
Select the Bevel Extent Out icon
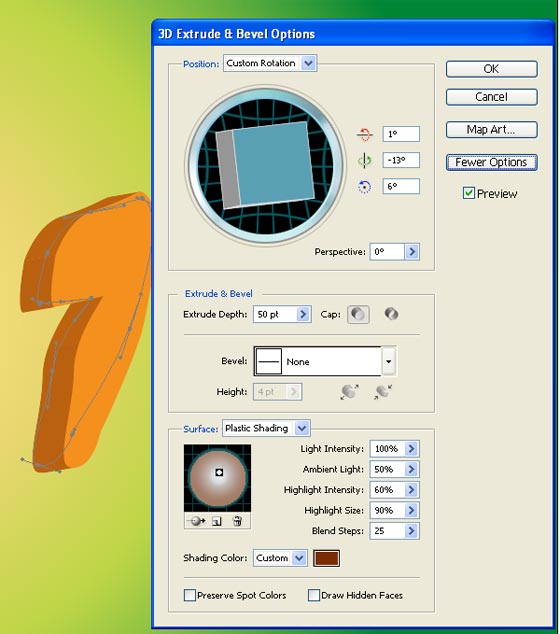click(349, 391)
